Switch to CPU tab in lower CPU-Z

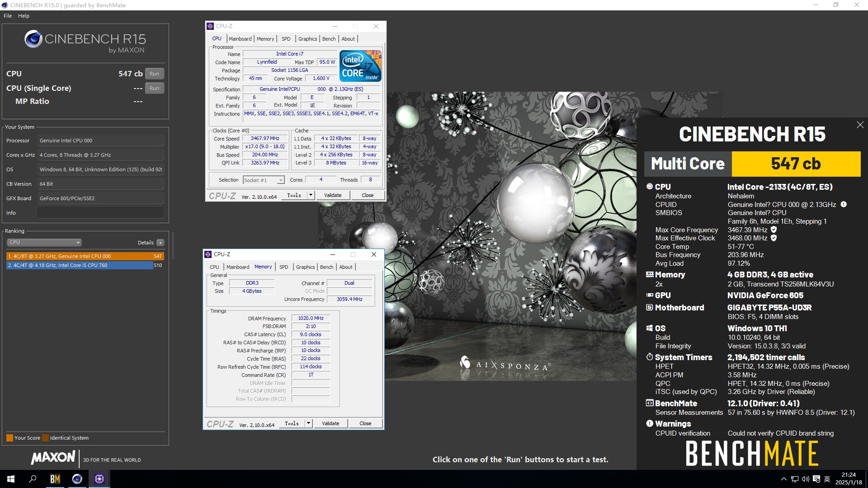[x=214, y=267]
